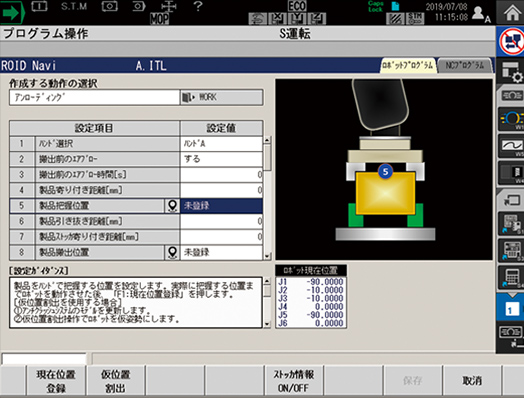The width and height of the screenshot is (524, 398).
Task: Click location pin icon for 製品把握位置
Action: tap(172, 206)
